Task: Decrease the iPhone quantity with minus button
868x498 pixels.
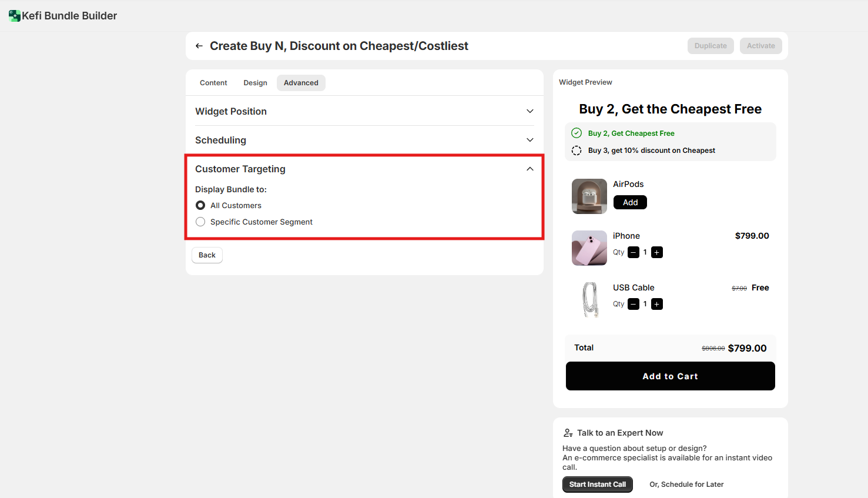Action: click(x=634, y=252)
